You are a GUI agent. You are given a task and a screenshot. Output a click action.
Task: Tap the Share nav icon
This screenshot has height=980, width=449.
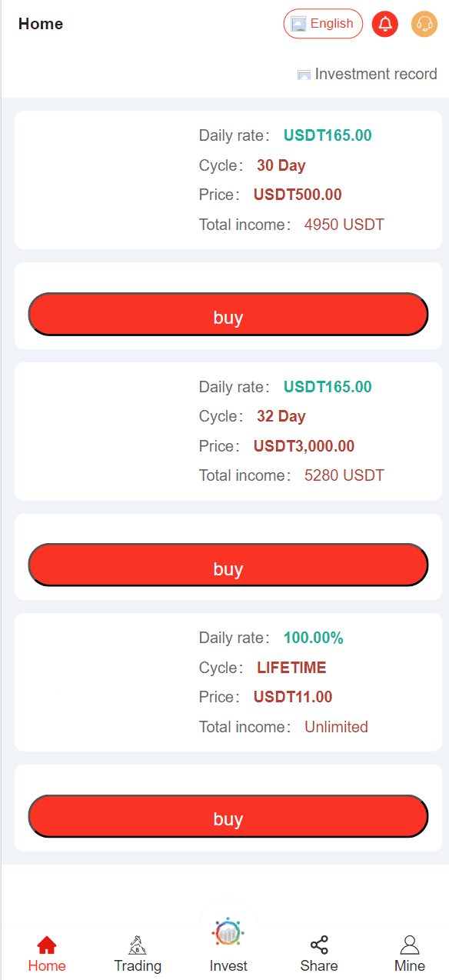[319, 945]
